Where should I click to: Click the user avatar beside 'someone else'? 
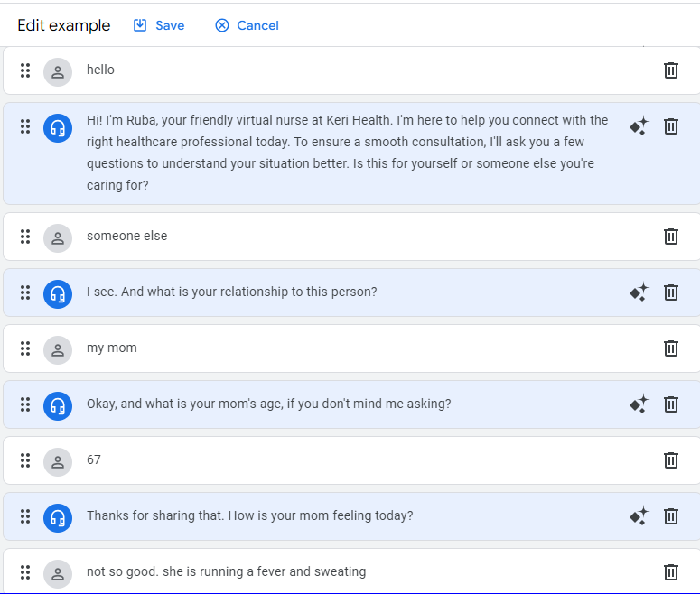click(58, 237)
